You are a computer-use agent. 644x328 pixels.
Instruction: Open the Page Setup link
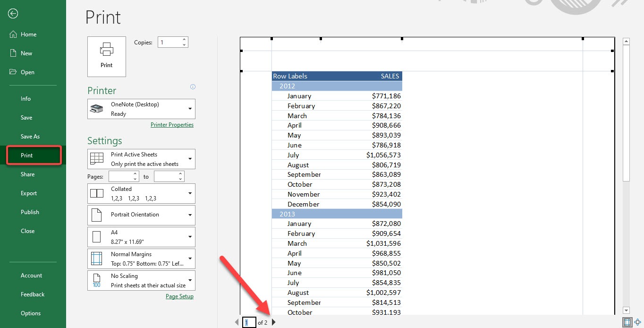(179, 296)
